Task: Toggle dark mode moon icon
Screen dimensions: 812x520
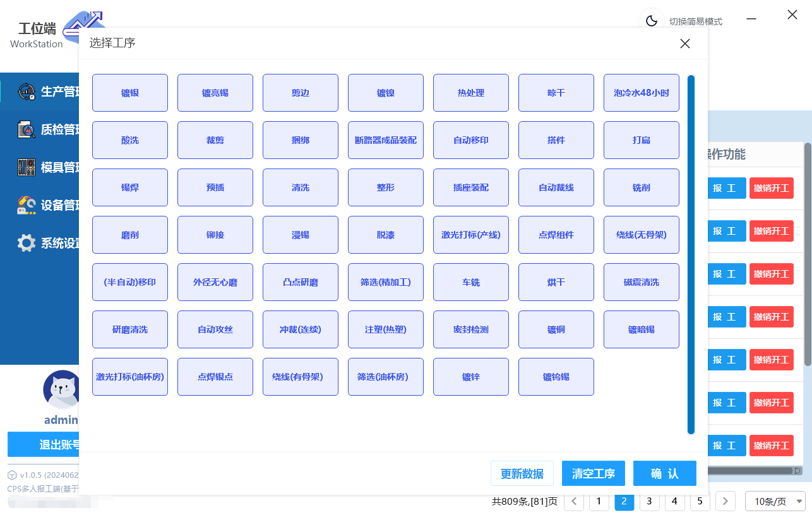Action: (652, 21)
